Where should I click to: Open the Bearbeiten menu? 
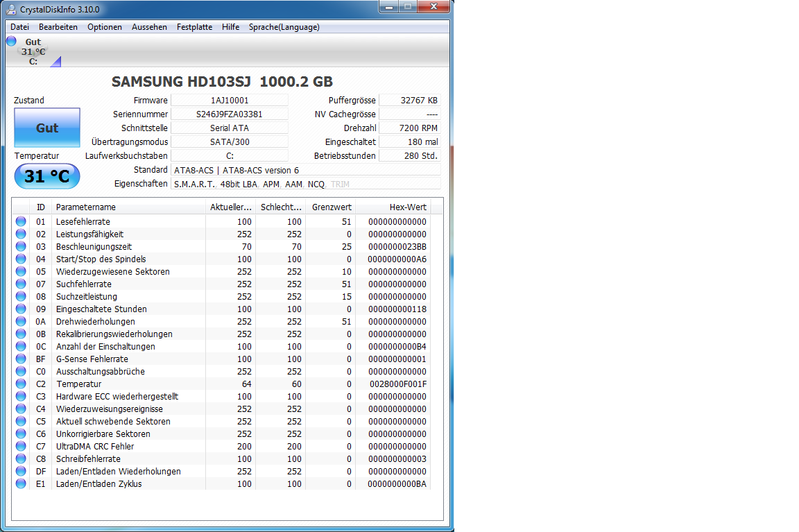tap(58, 27)
